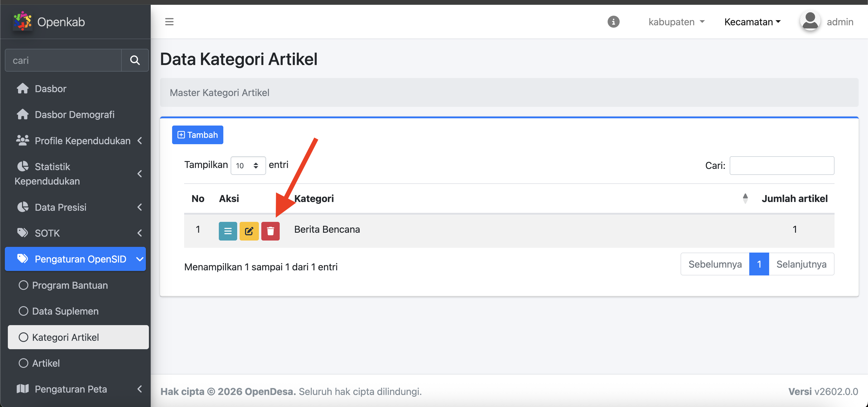The image size is (868, 407).
Task: Click the teal list detail icon
Action: coord(228,231)
